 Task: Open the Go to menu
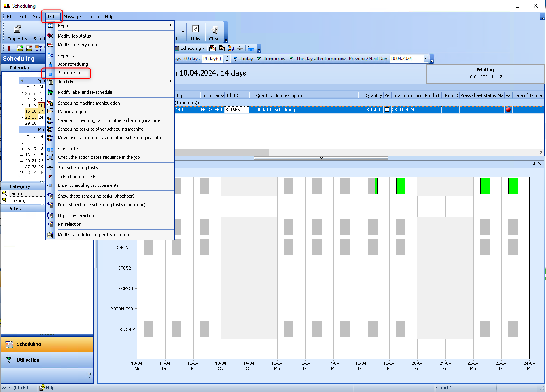point(94,17)
